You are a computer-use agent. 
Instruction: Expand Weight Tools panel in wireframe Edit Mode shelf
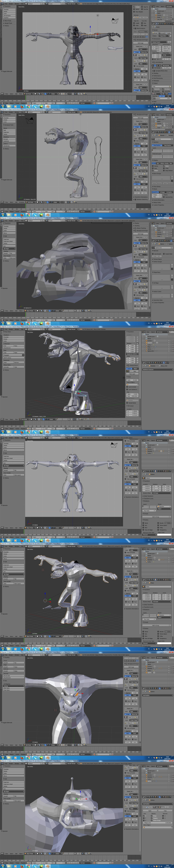tap(8, 23)
